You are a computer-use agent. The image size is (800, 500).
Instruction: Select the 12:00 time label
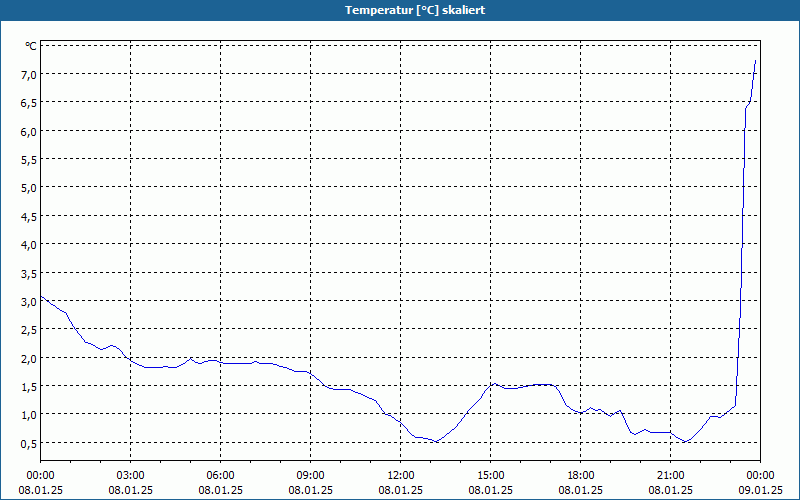401,476
